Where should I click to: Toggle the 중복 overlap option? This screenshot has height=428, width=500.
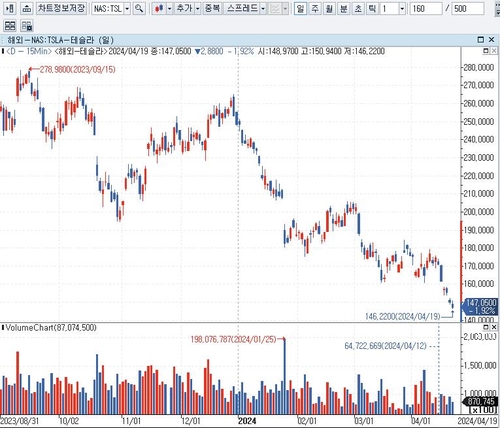coord(212,8)
